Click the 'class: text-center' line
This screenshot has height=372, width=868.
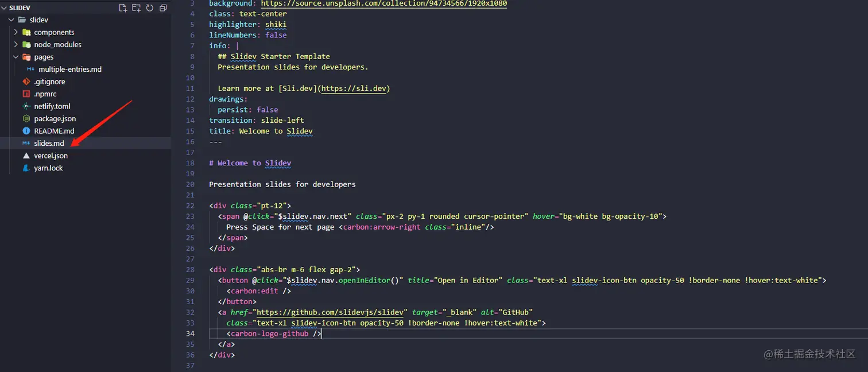(248, 14)
